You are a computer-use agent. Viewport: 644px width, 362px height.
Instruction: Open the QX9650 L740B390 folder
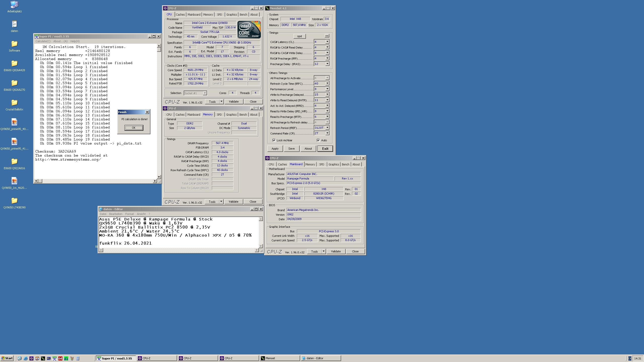(x=14, y=203)
